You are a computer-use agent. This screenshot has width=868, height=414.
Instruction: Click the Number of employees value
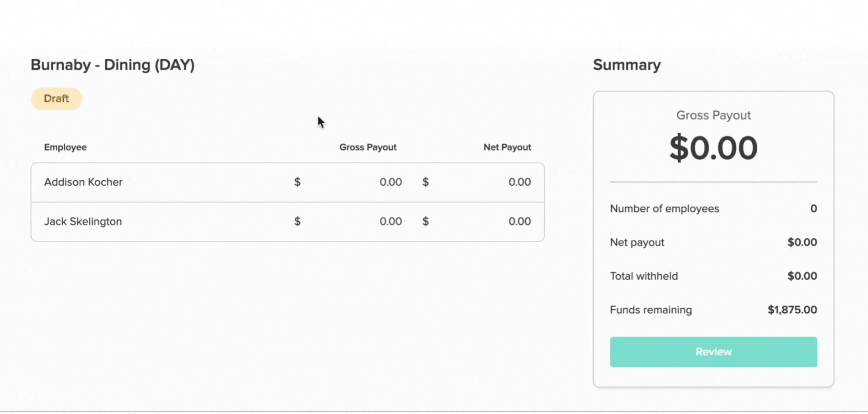pos(814,209)
